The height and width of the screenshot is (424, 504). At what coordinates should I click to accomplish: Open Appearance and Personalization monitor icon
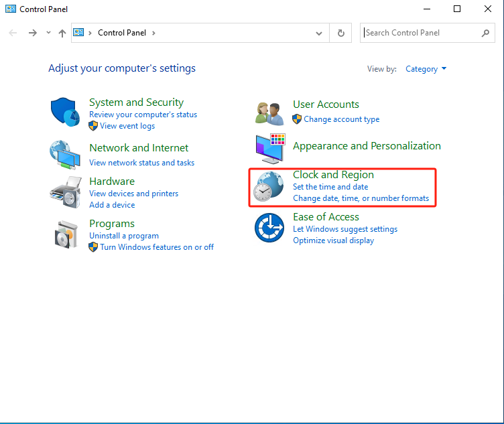pyautogui.click(x=269, y=149)
